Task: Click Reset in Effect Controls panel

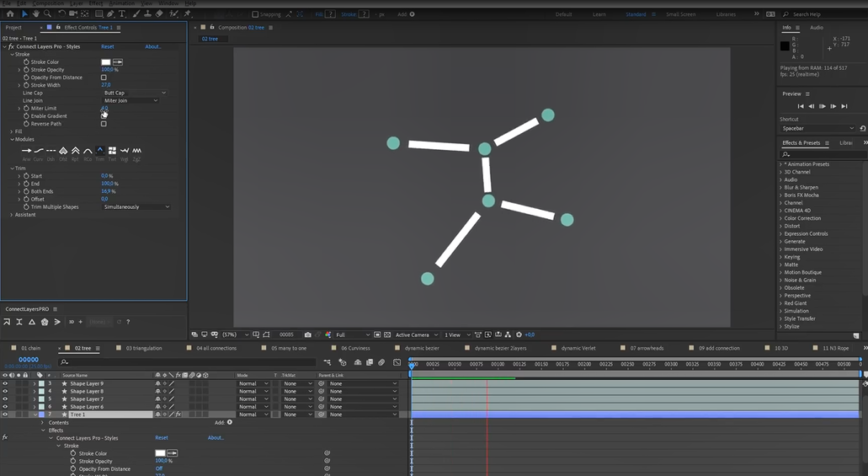Action: (108, 46)
